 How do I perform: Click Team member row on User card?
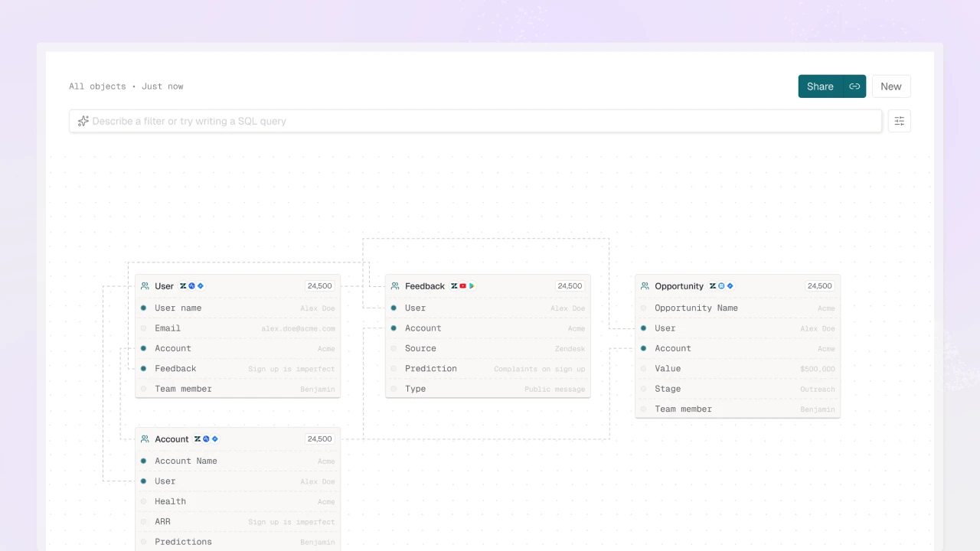click(x=238, y=389)
